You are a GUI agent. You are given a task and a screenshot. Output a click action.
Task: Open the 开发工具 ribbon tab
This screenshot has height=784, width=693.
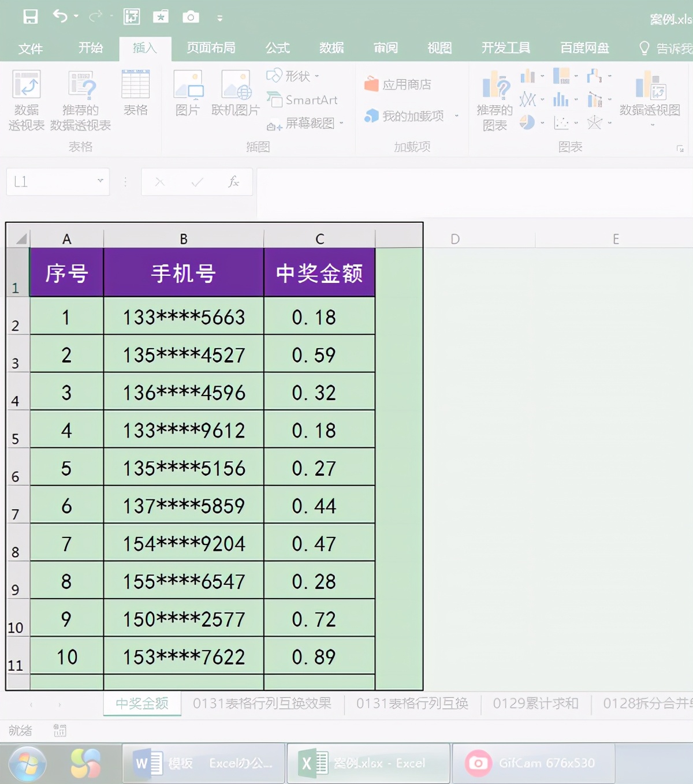(505, 48)
